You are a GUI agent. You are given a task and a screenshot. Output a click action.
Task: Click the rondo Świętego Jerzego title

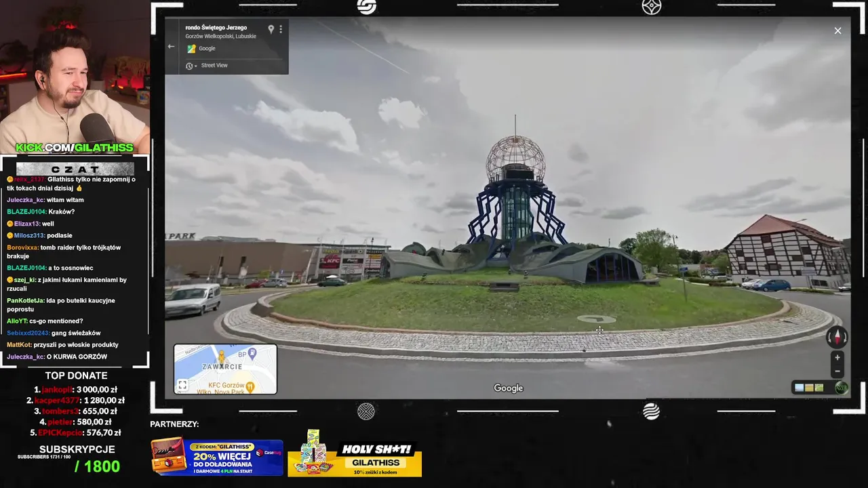(x=216, y=28)
